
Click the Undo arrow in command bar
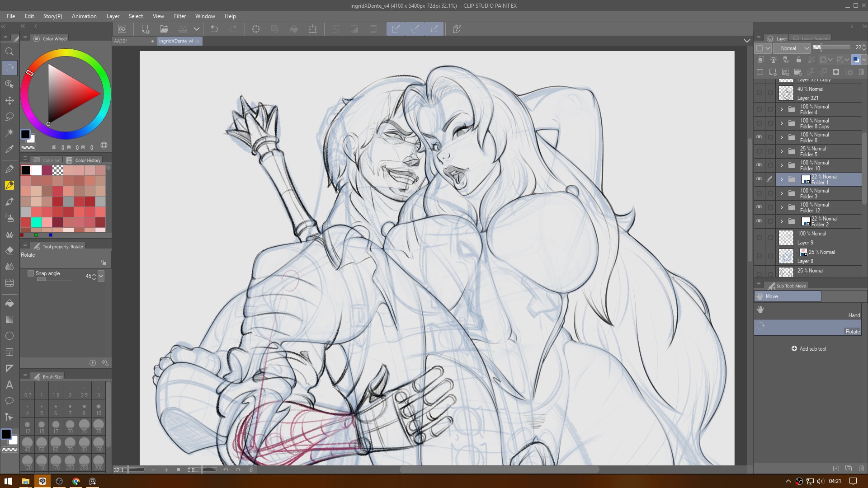pyautogui.click(x=214, y=29)
